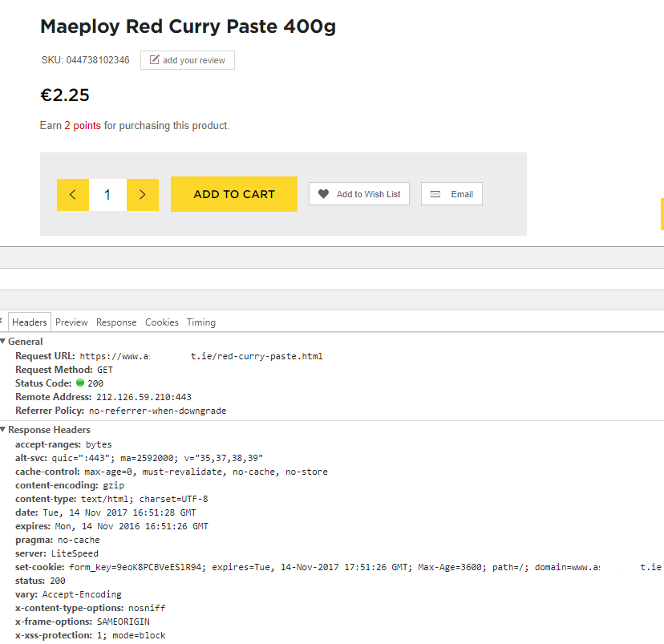Image resolution: width=664 pixels, height=644 pixels.
Task: Open the Cookies tab
Action: [x=162, y=322]
